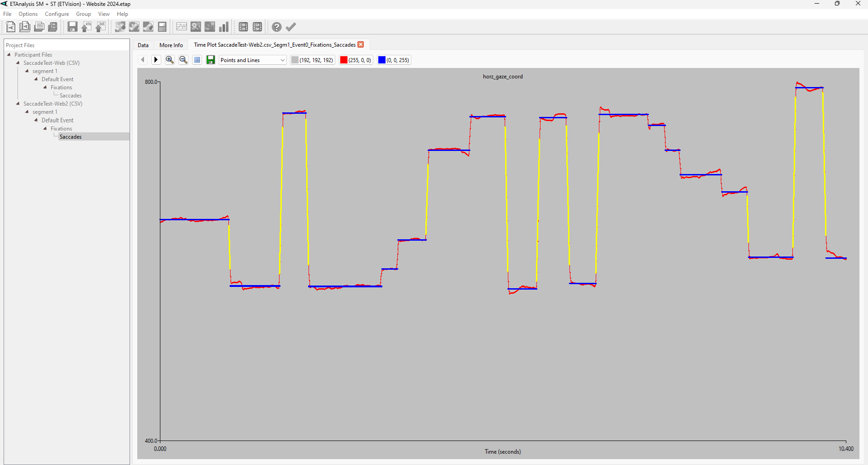Viewport: 868px width, 465px height.
Task: Click the second pencil edit toolbar icon
Action: pyautogui.click(x=134, y=27)
